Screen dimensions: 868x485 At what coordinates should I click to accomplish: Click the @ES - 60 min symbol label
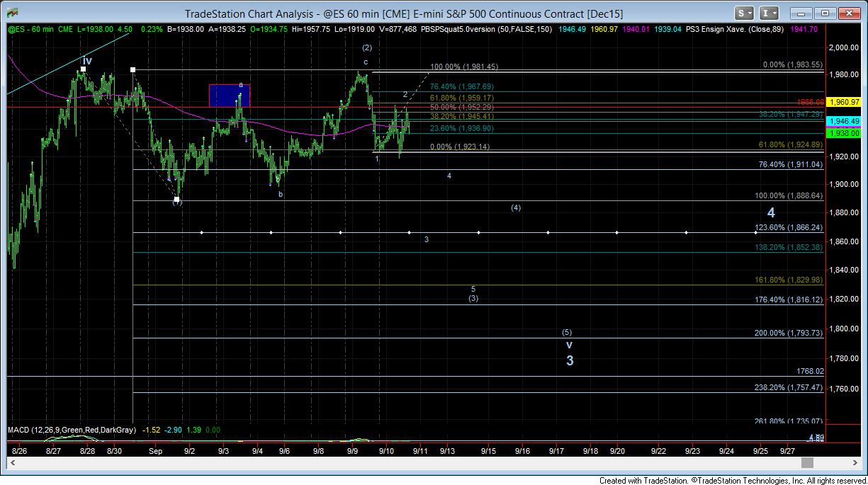coord(30,29)
